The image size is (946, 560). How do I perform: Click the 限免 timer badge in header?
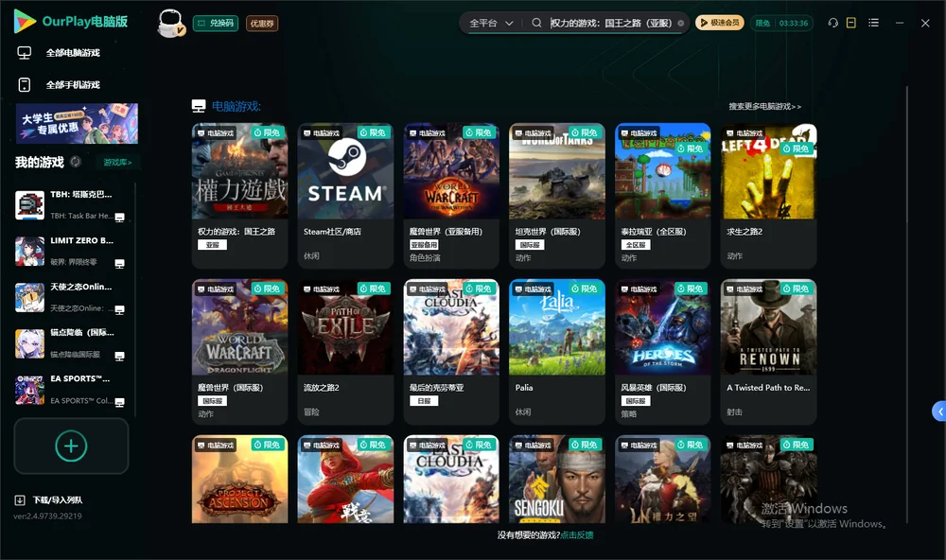pos(781,23)
